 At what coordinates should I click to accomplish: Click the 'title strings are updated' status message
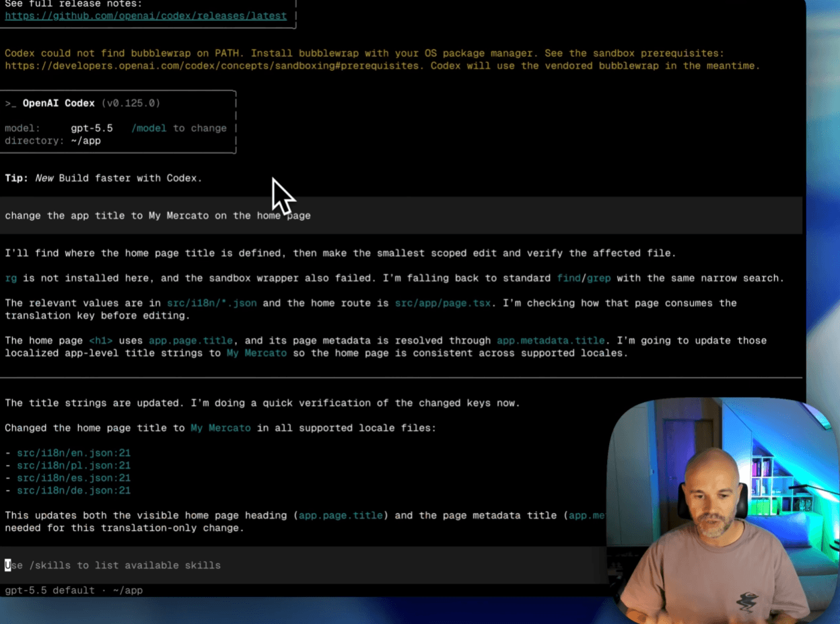(x=262, y=403)
